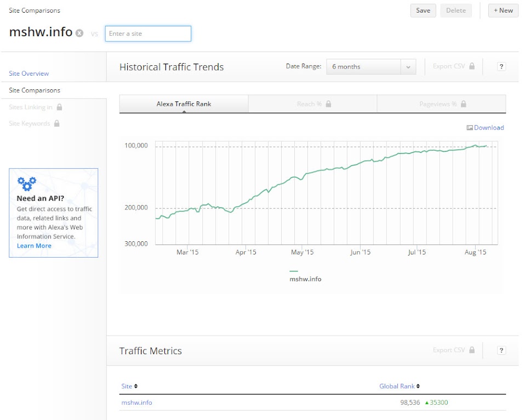Viewport: 525px width, 420px height.
Task: Click the Download chart link
Action: (x=489, y=128)
